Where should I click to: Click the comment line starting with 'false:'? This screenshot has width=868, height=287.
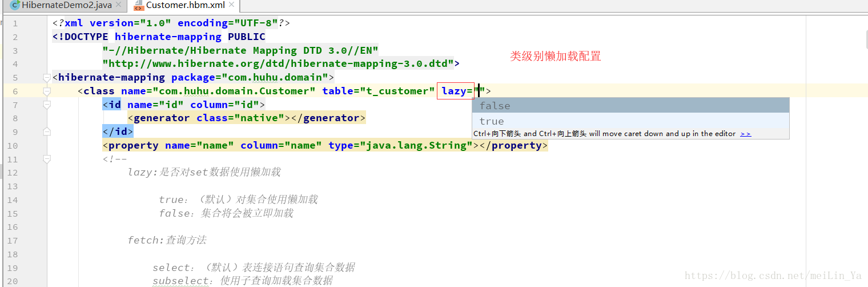click(x=226, y=213)
